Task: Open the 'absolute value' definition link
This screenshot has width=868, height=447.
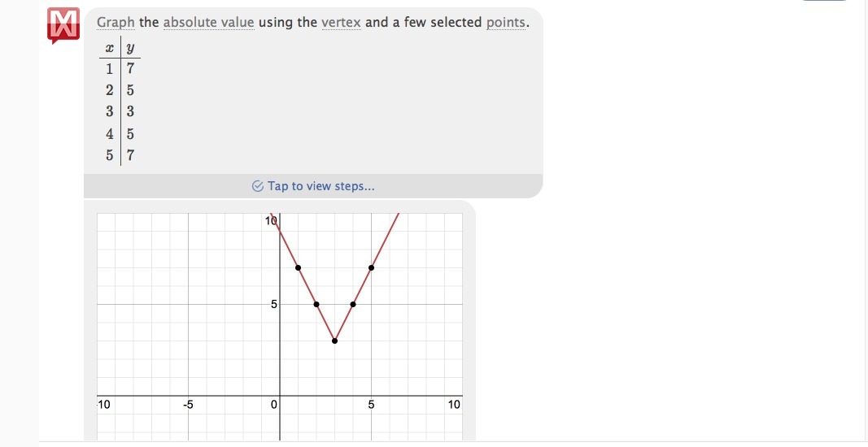Action: coord(209,22)
